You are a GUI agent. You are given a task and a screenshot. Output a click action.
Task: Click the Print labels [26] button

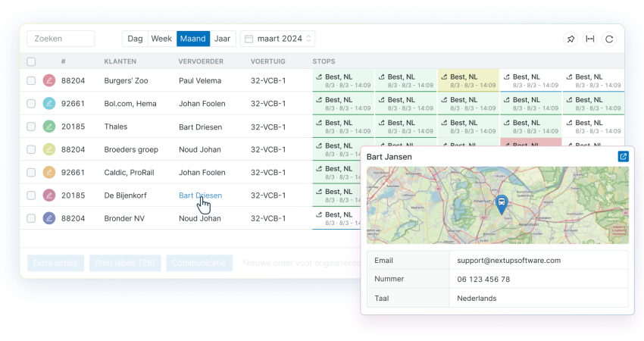tap(125, 263)
